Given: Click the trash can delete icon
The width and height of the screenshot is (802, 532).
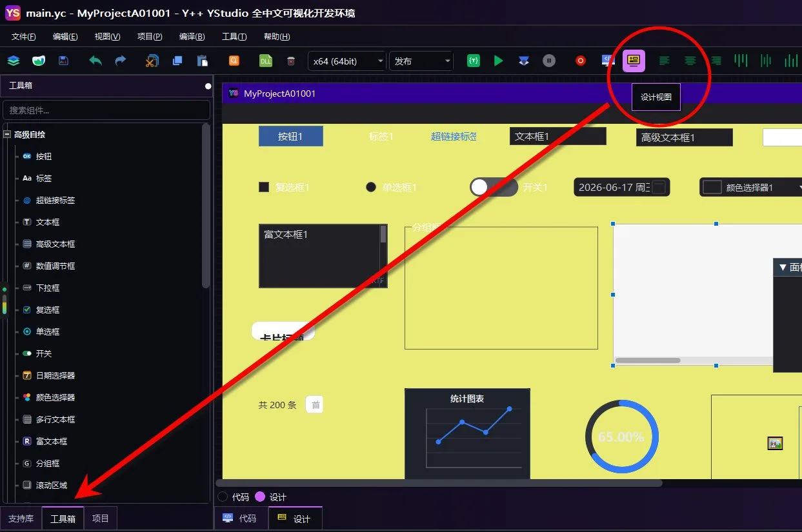Looking at the screenshot, I should click(x=291, y=61).
